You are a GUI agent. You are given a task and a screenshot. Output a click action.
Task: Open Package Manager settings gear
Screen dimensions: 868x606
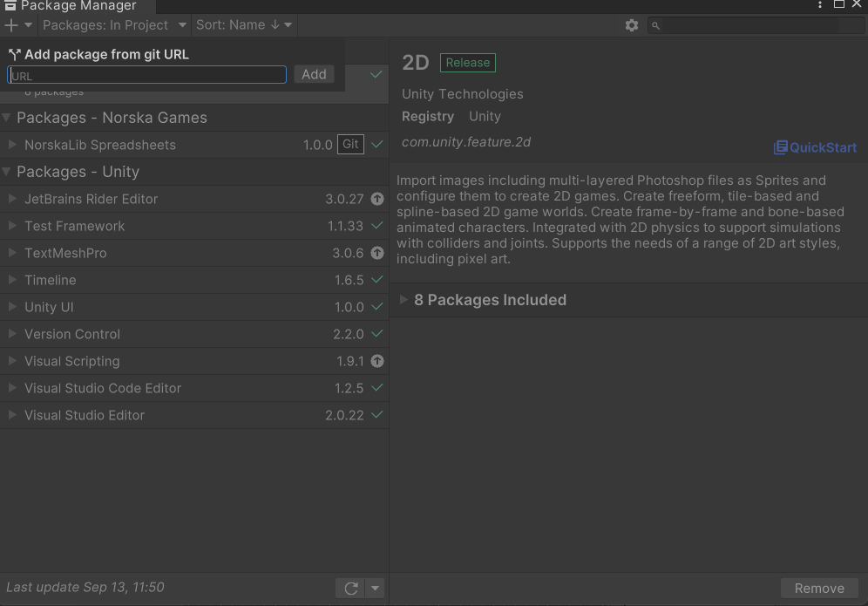[x=632, y=25]
